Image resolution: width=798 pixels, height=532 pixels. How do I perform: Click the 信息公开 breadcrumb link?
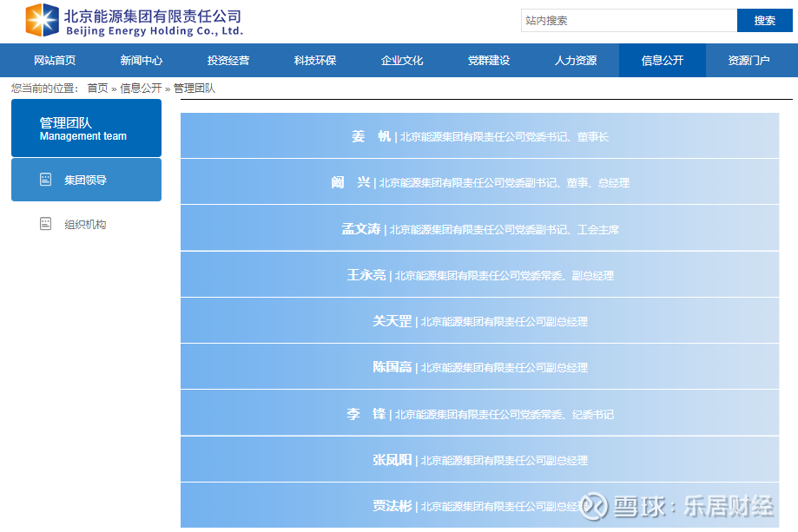point(141,89)
